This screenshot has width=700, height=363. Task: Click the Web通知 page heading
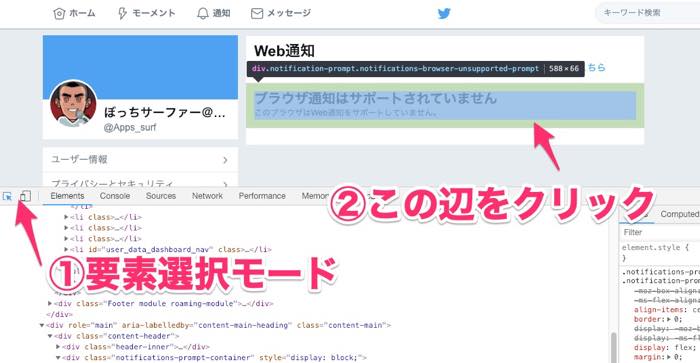pos(284,51)
